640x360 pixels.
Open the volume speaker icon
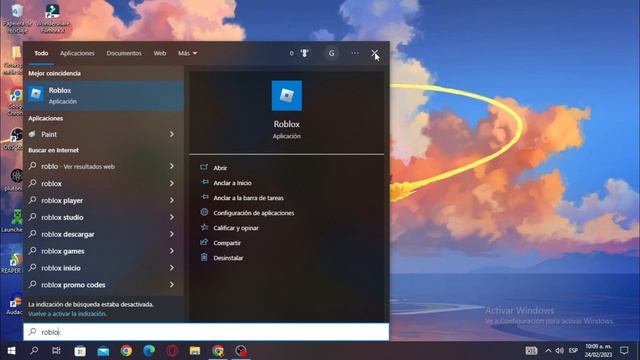[560, 351]
